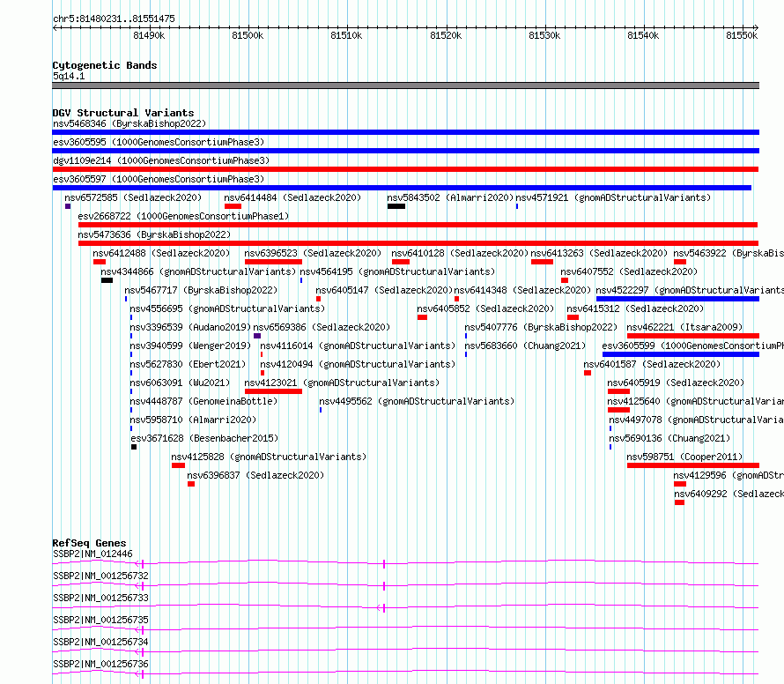Select the SSBP2|NM_001256733 gene label

point(100,598)
